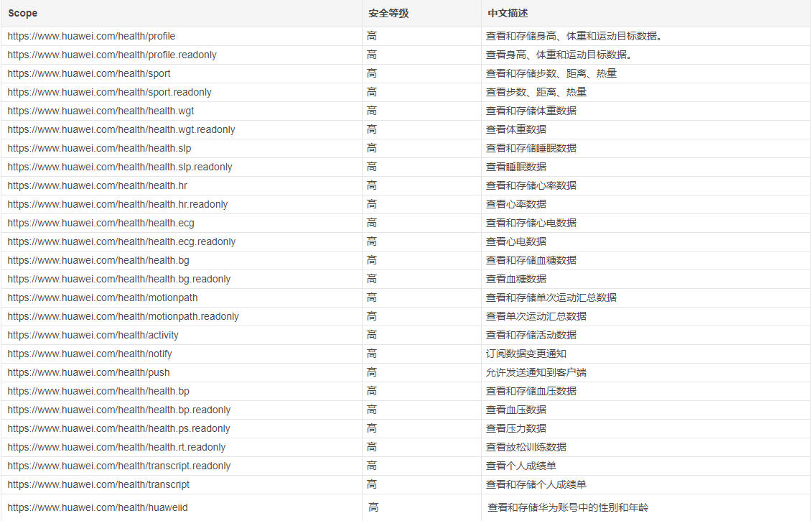Select the health.ps.readonly scope URL
Screen dimensions: 812x521
click(x=118, y=428)
